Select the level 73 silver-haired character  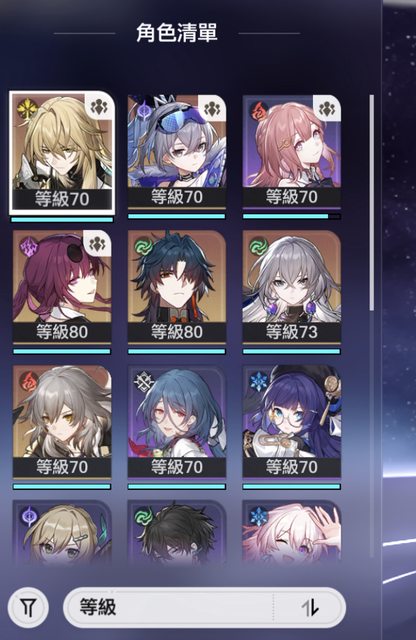[x=291, y=287]
